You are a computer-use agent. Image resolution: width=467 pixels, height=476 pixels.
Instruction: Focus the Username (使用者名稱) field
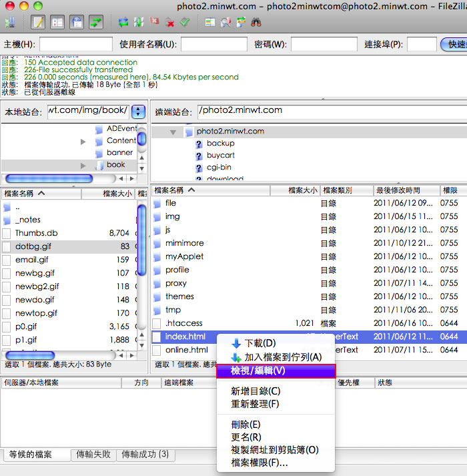coord(214,44)
